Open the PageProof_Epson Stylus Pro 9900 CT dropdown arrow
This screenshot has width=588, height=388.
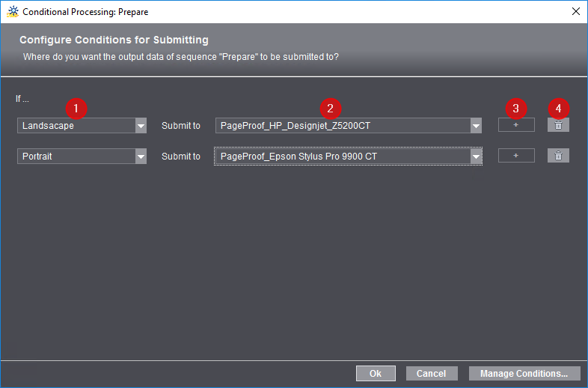tap(476, 156)
